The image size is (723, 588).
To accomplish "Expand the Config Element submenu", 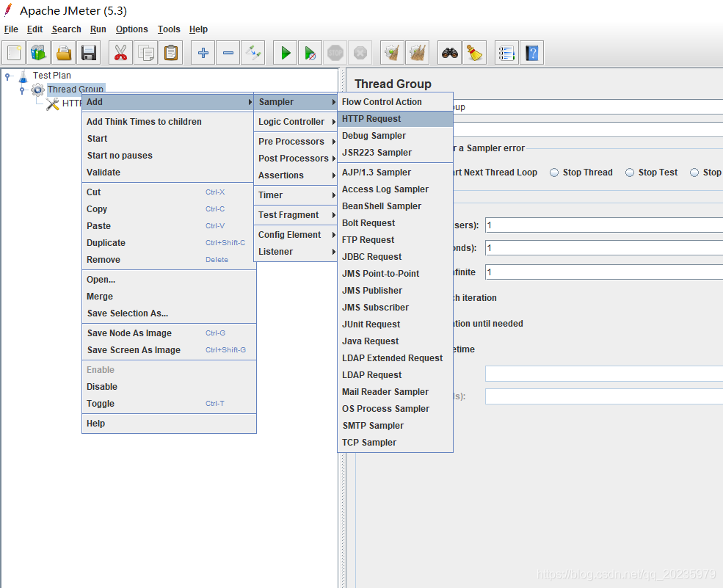I will pyautogui.click(x=296, y=235).
